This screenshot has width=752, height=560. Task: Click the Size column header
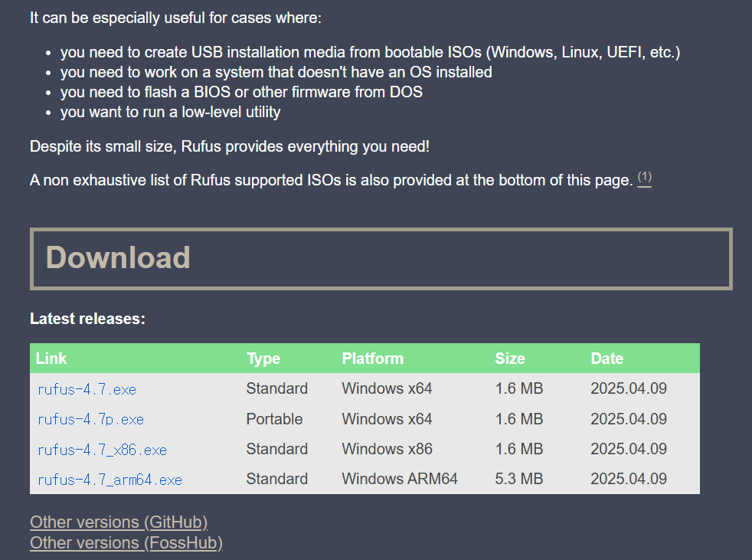tap(510, 359)
